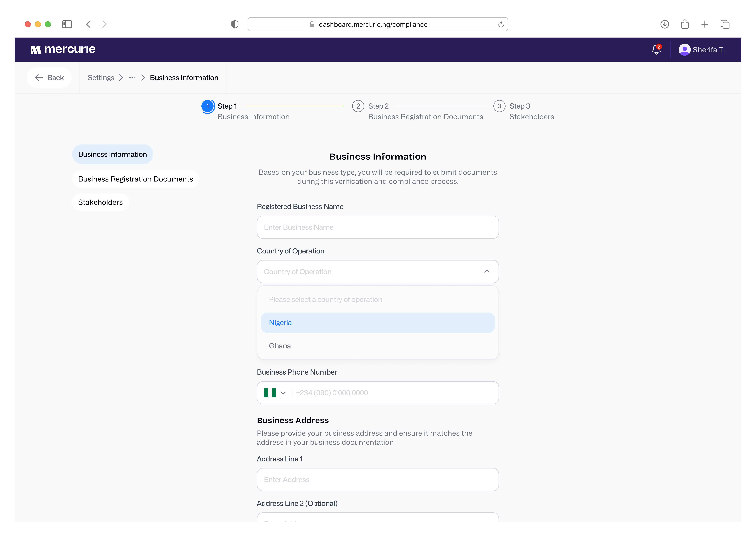
Task: Collapse the Country of Operation dropdown chevron
Action: point(487,271)
